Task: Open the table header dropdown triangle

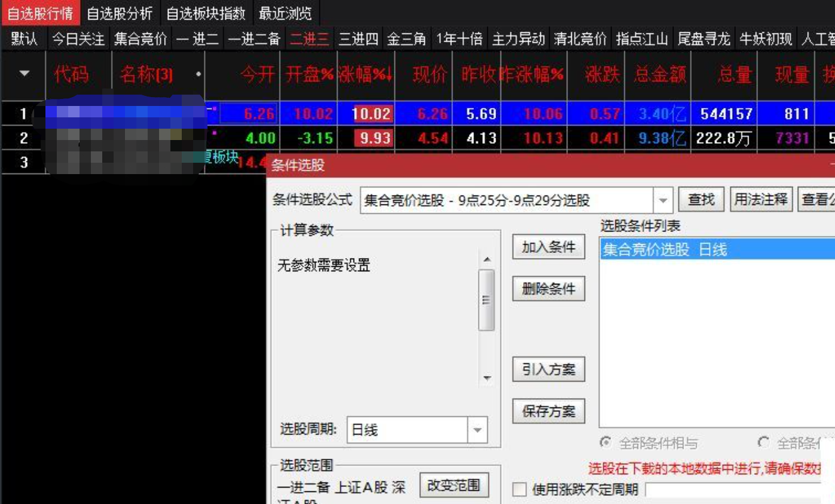Action: click(24, 74)
